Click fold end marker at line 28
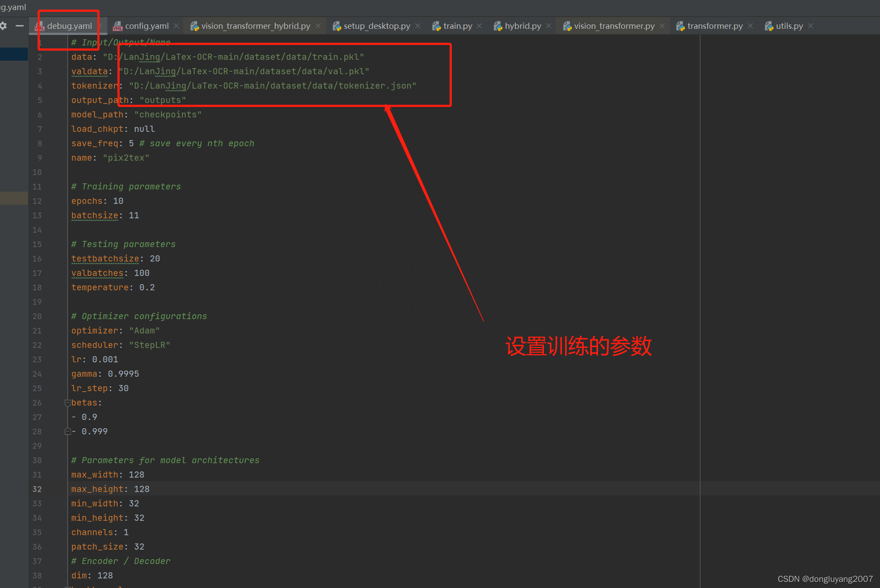This screenshot has width=880, height=588. 68,432
